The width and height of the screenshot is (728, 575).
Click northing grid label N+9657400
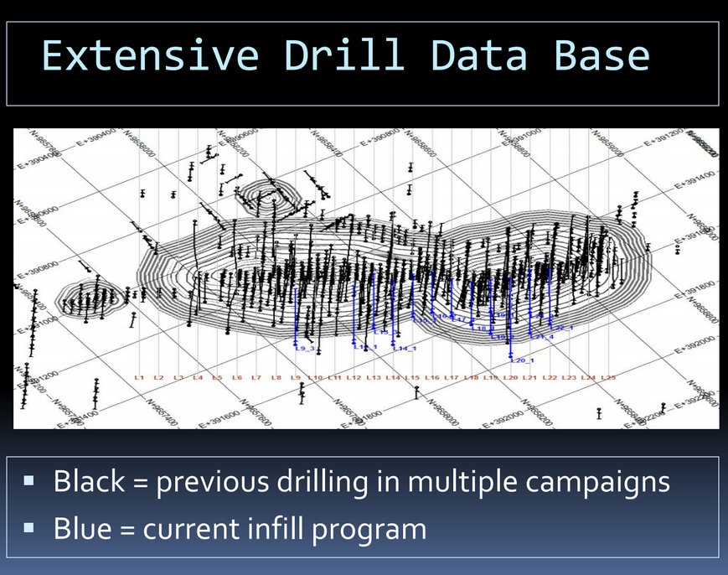tap(162, 412)
